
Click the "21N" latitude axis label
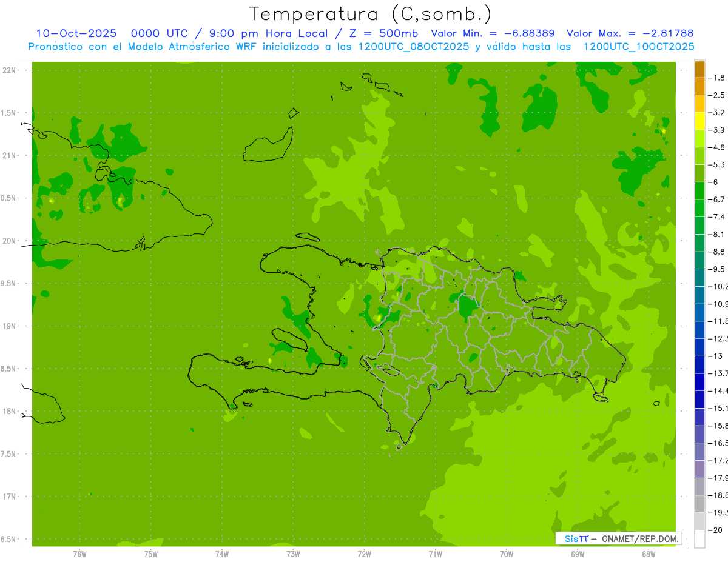coord(9,156)
